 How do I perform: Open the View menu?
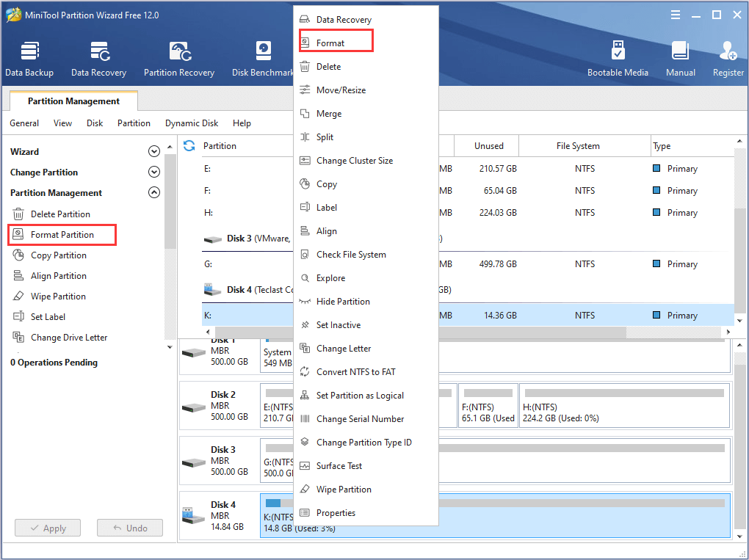(62, 123)
